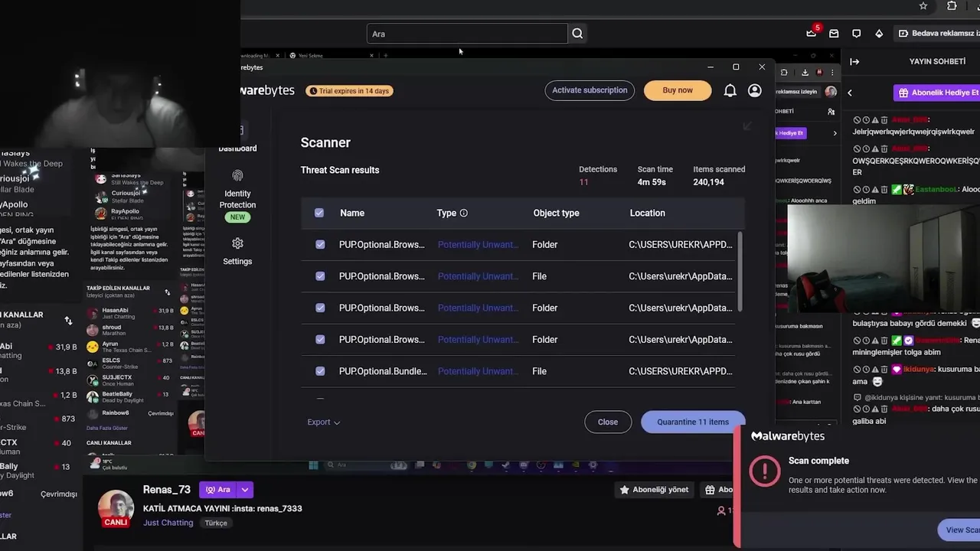Click sort arrows beside TAKİP EDİLEN KANALLAR

pyautogui.click(x=167, y=292)
